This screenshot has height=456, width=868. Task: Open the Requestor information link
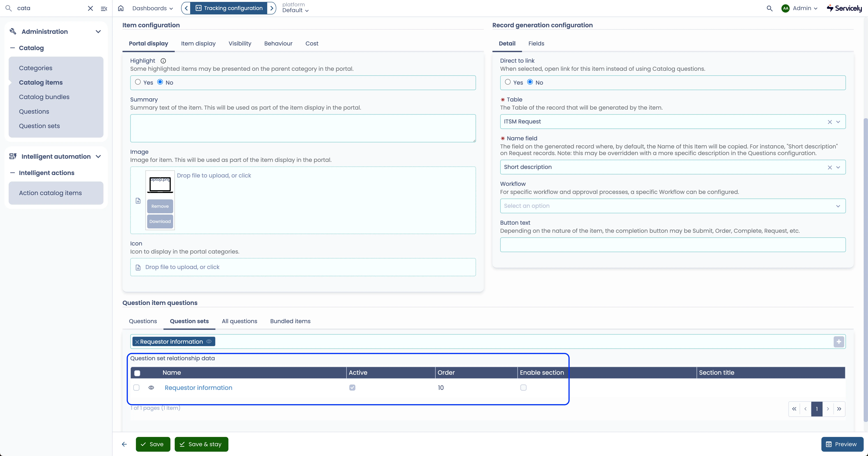click(x=199, y=388)
